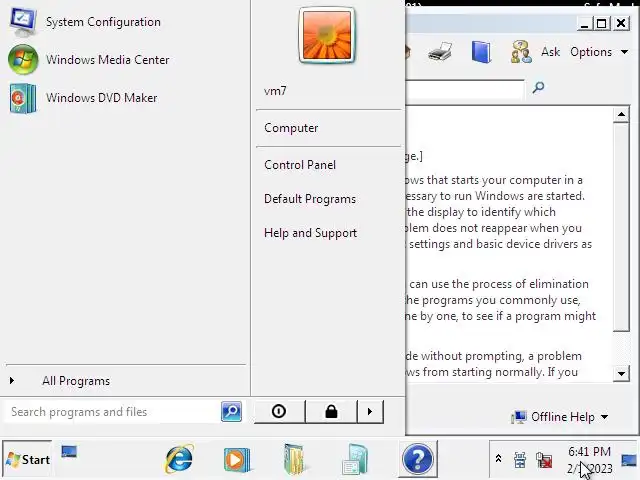The image size is (640, 480).
Task: Show hidden tray icons chevron
Action: (498, 458)
